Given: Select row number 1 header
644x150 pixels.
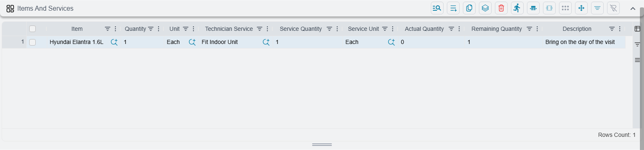Looking at the screenshot, I should coord(14,42).
